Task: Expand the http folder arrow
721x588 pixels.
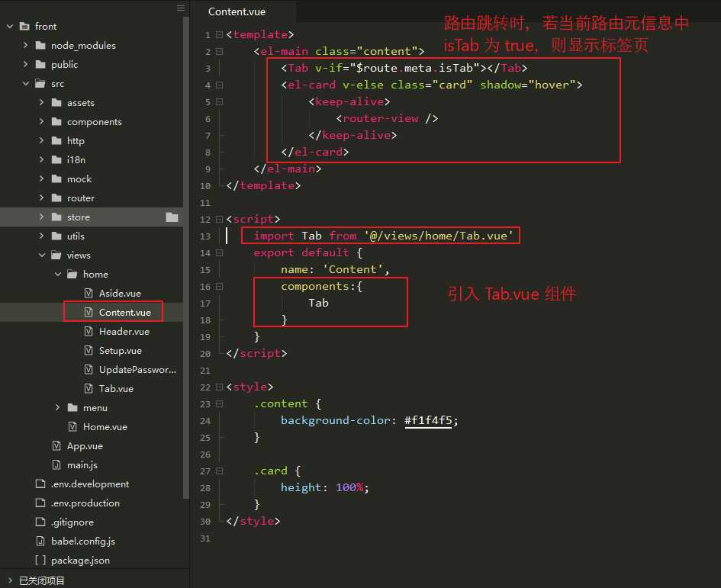Action: (x=41, y=140)
